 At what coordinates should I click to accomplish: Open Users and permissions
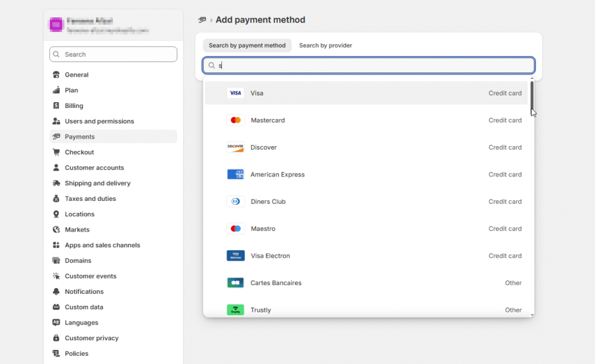tap(113, 121)
